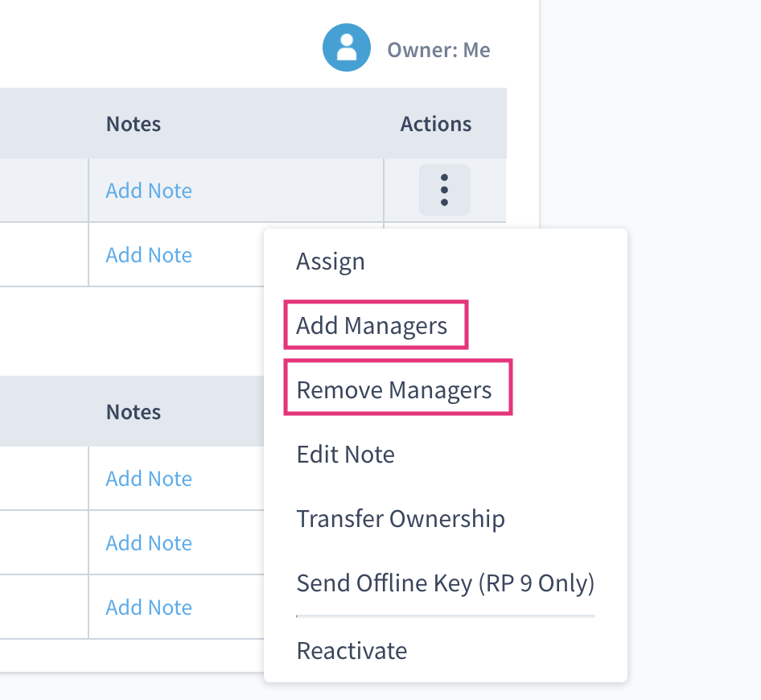Screen dimensions: 761x700
Task: Choose Remove Managers in the context menu
Action: point(394,390)
